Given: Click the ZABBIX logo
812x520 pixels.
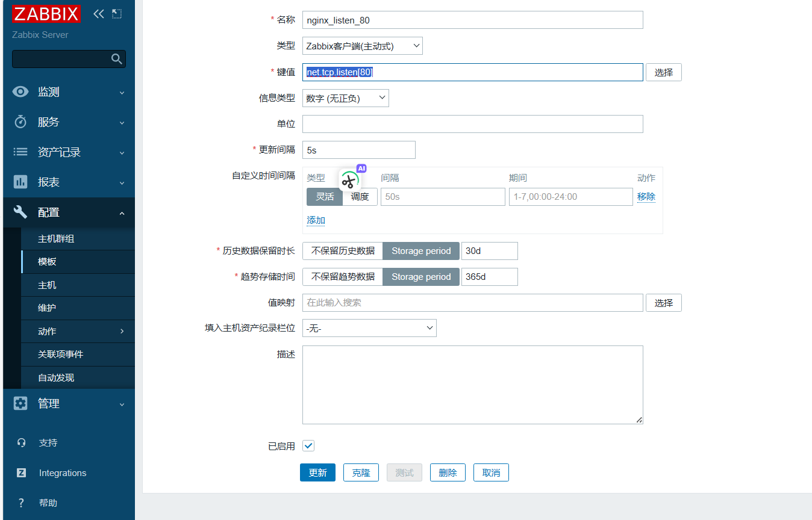Looking at the screenshot, I should (46, 13).
